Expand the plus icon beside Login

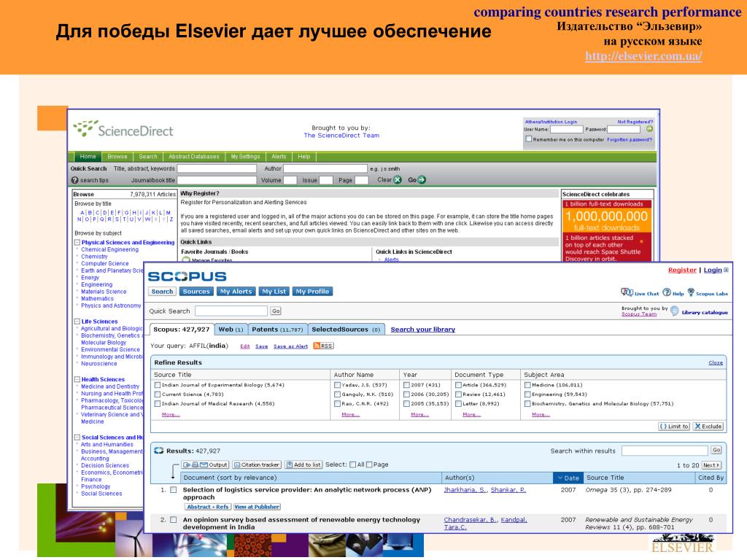pos(726,270)
